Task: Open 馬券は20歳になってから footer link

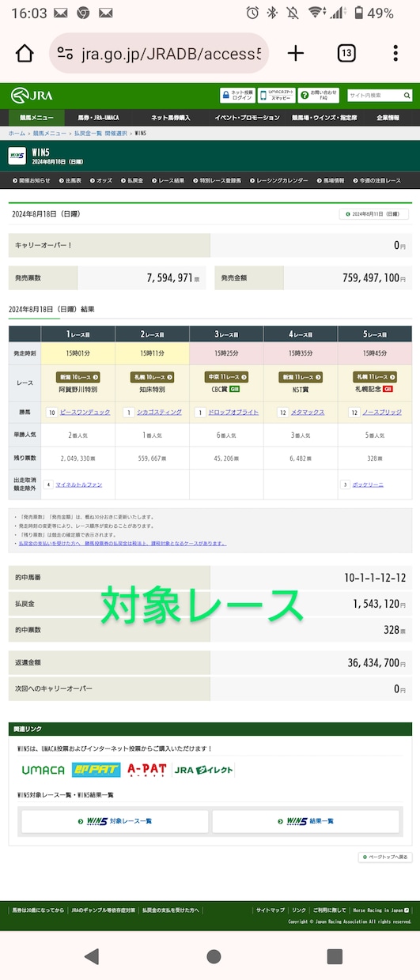Action: (38, 910)
